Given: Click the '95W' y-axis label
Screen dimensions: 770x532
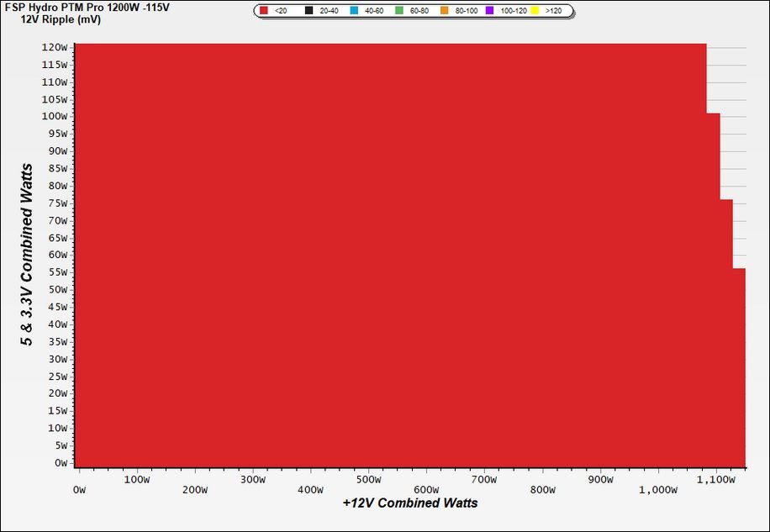Looking at the screenshot, I should point(57,134).
